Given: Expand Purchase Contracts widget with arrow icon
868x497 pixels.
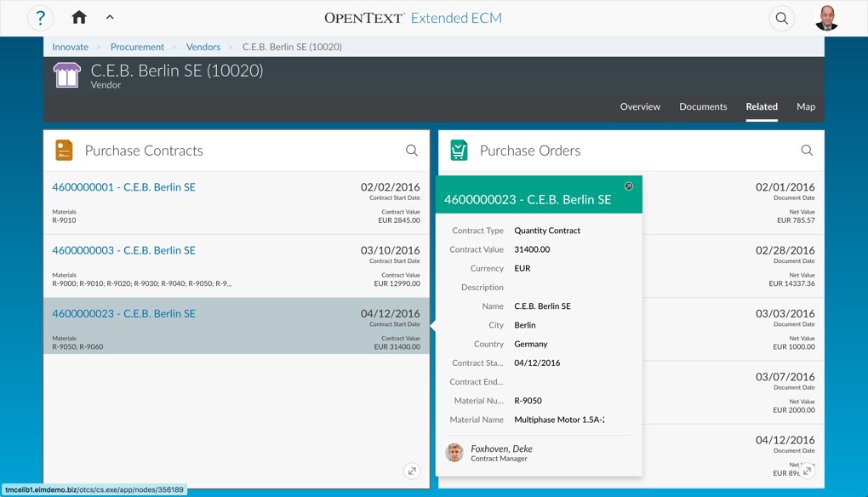Looking at the screenshot, I should 412,471.
